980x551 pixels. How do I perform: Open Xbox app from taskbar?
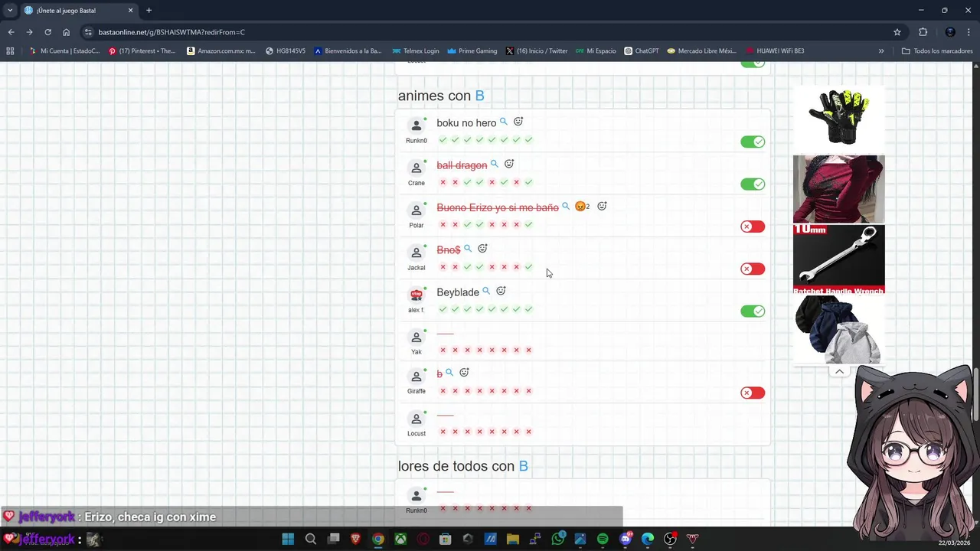400,539
